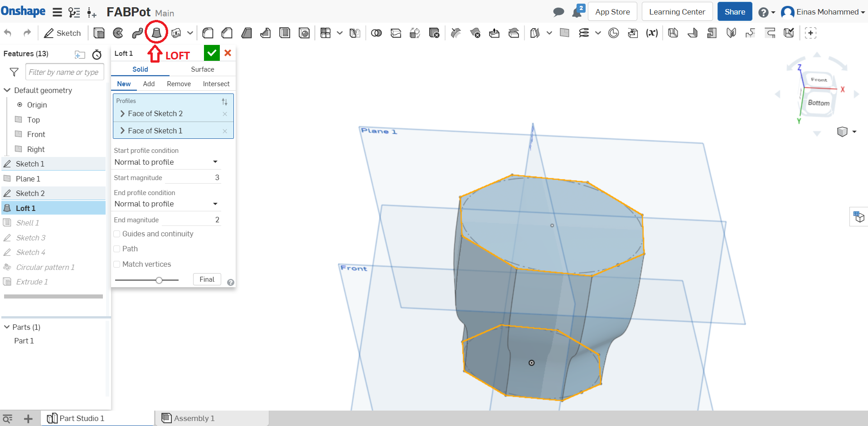Select the Intersect operation tab

click(216, 84)
